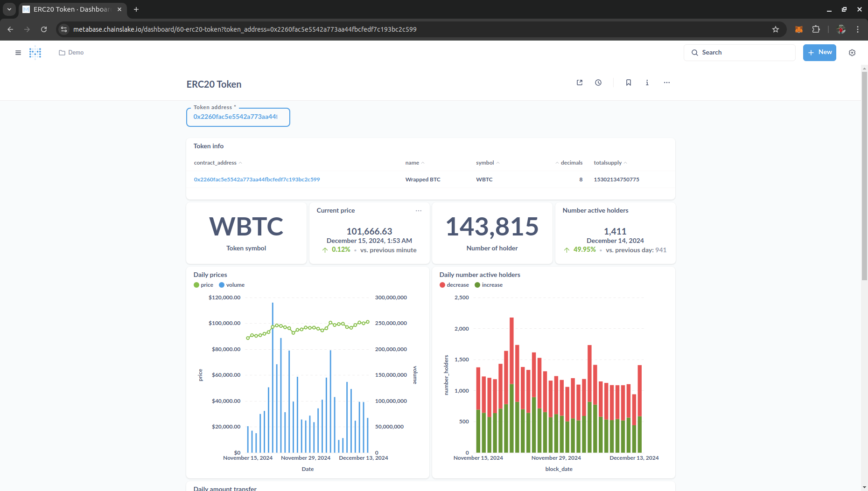
Task: Open the browser extensions puzzle icon
Action: [816, 29]
